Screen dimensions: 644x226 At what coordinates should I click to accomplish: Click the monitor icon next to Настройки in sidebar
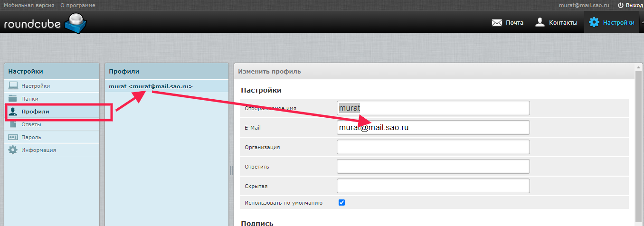pyautogui.click(x=13, y=86)
